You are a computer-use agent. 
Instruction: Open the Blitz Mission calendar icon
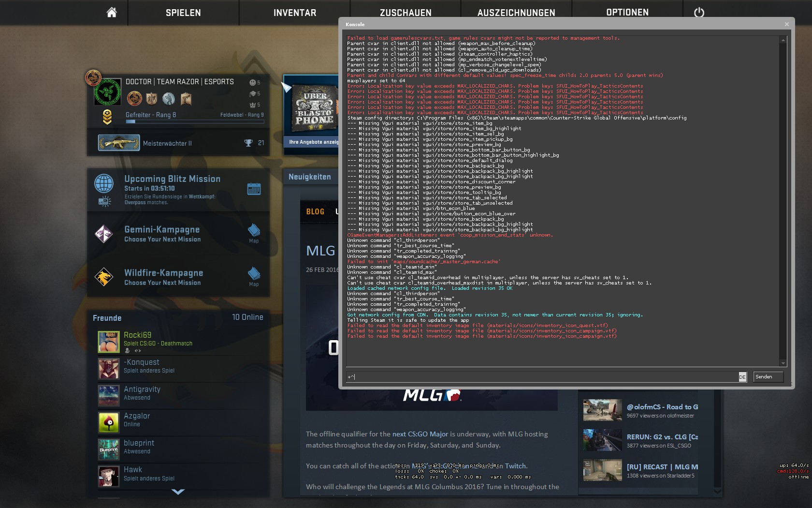tap(254, 189)
